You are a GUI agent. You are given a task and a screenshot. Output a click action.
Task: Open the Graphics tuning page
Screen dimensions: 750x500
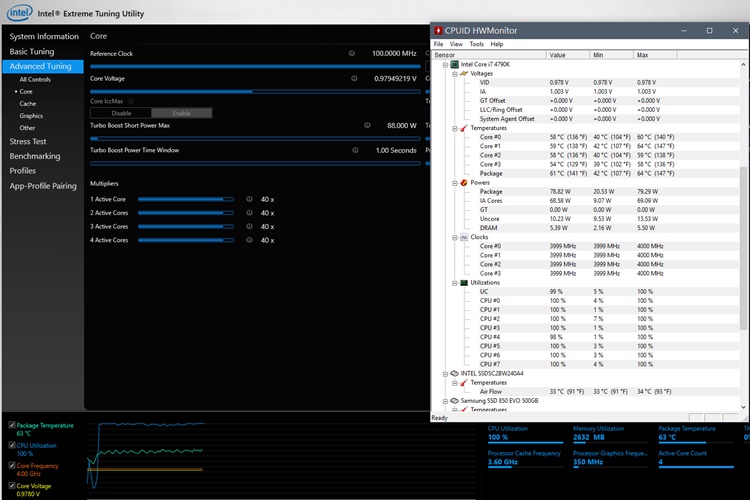[x=31, y=116]
